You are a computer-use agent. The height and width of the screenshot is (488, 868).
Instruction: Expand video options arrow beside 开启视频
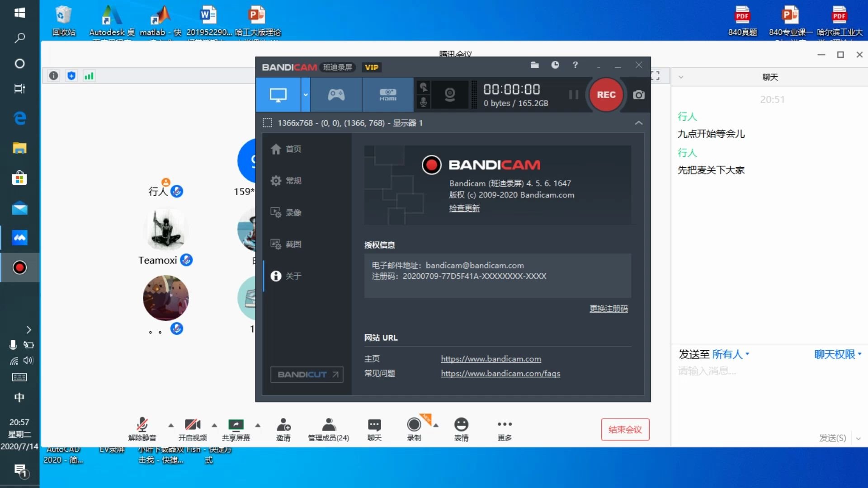point(214,425)
